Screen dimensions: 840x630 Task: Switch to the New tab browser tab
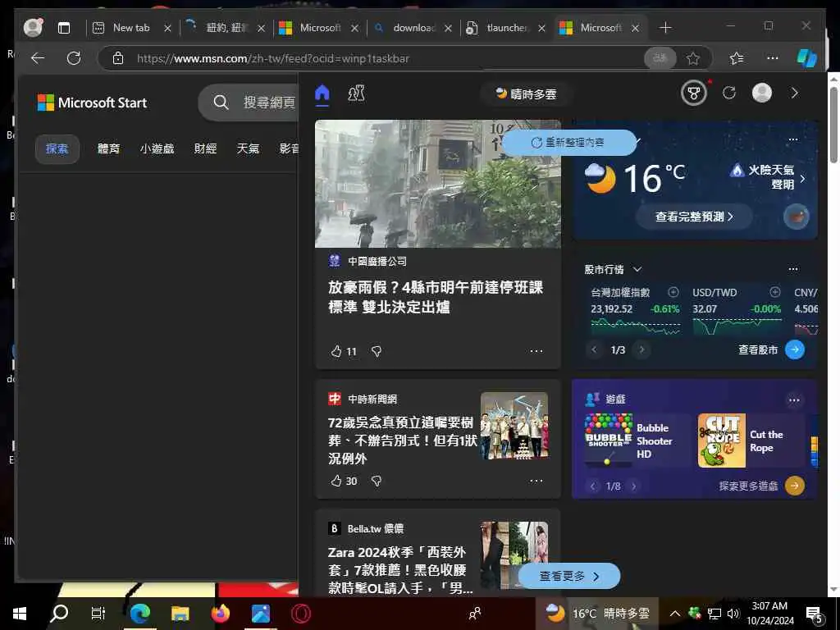(x=131, y=28)
